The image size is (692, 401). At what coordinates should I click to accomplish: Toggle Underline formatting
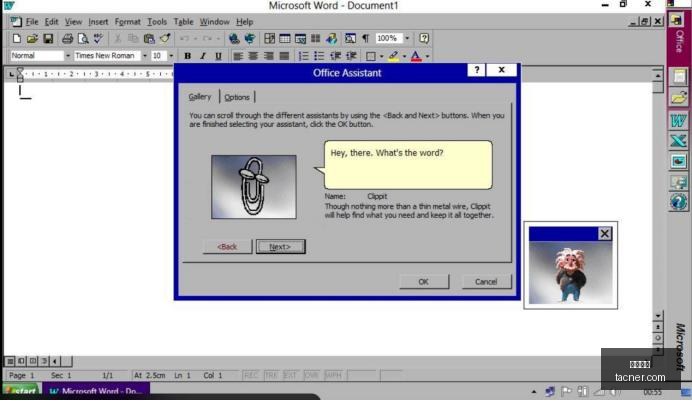coord(218,56)
